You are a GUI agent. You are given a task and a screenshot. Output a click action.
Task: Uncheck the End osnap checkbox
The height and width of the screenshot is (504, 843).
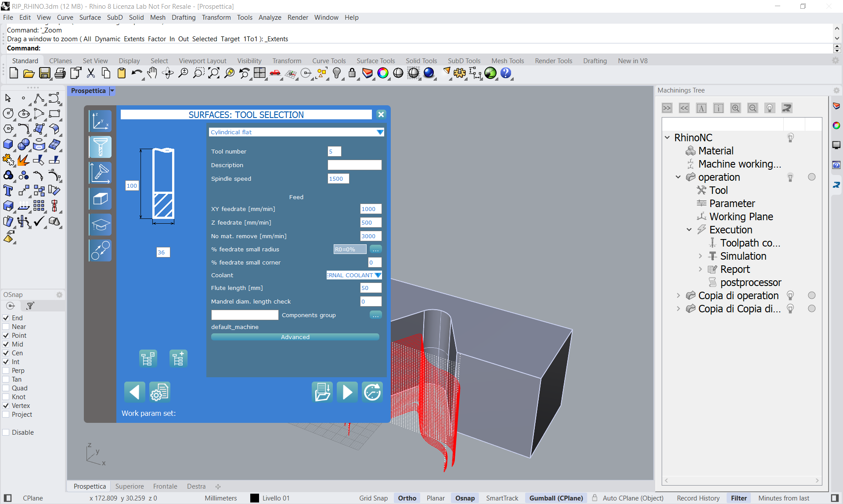pos(6,318)
